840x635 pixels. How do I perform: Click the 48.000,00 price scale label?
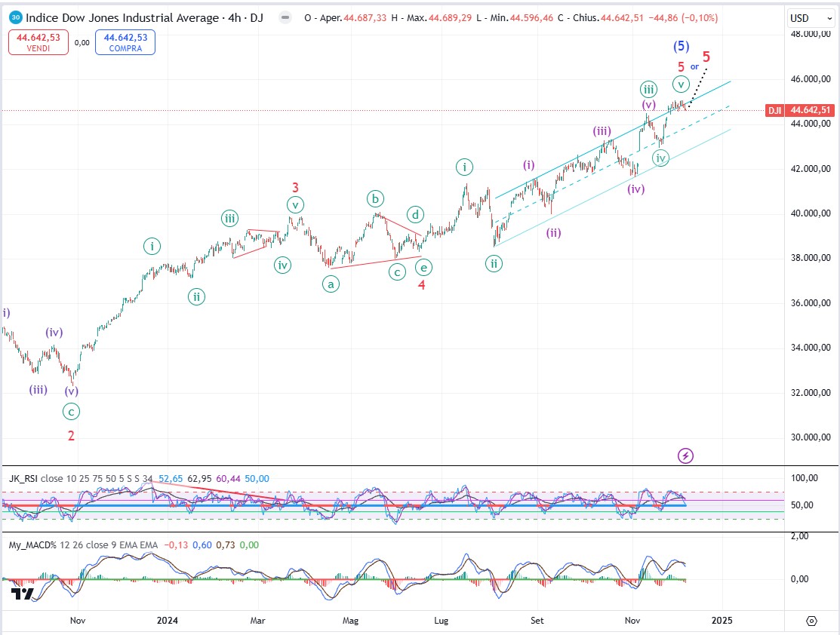click(811, 34)
